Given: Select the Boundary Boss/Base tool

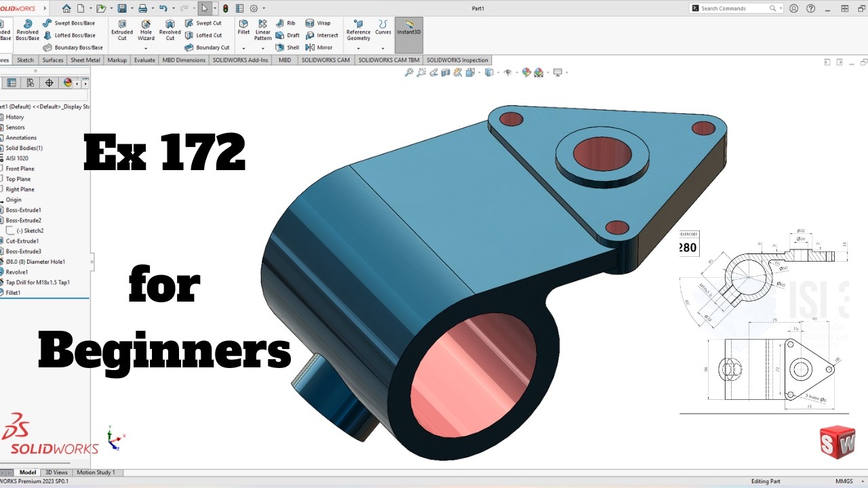Looking at the screenshot, I should pos(73,47).
